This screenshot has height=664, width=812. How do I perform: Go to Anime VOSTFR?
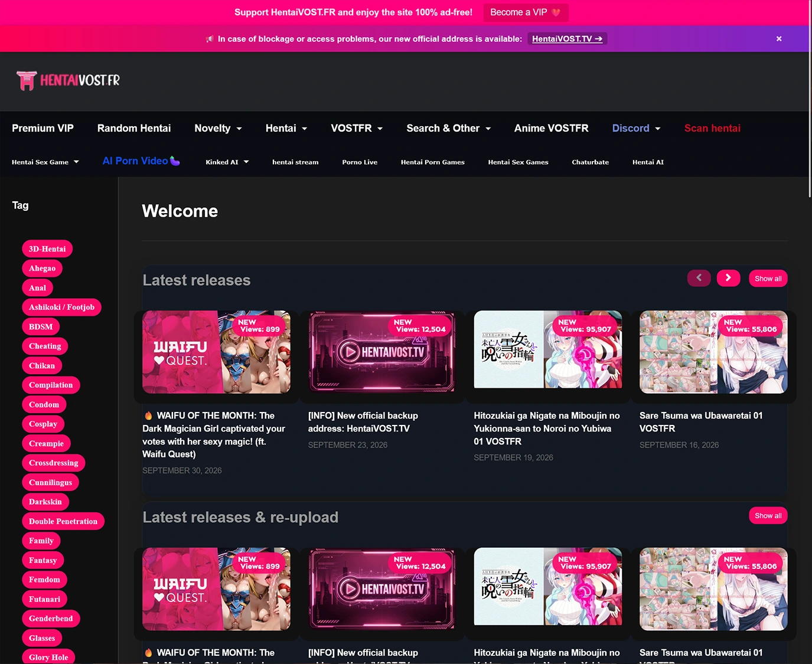pos(551,129)
